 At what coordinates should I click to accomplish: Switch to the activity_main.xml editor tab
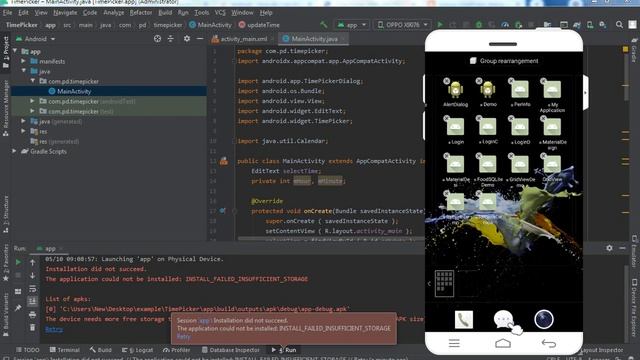pos(240,39)
